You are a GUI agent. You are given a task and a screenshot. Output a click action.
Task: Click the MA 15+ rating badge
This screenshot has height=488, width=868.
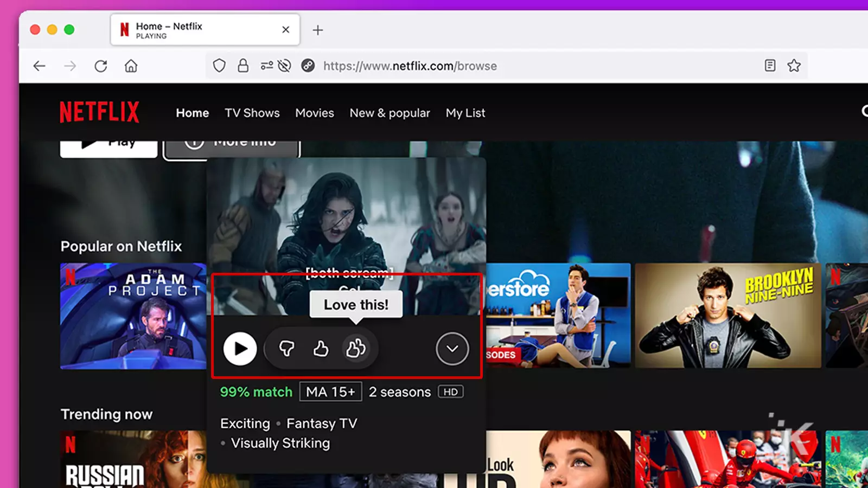(330, 392)
